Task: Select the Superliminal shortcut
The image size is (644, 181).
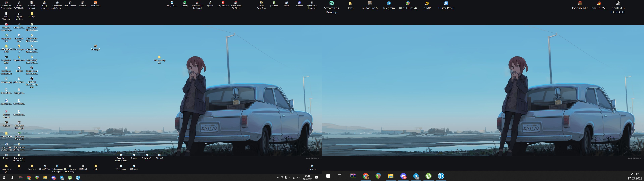Action: 19,59
